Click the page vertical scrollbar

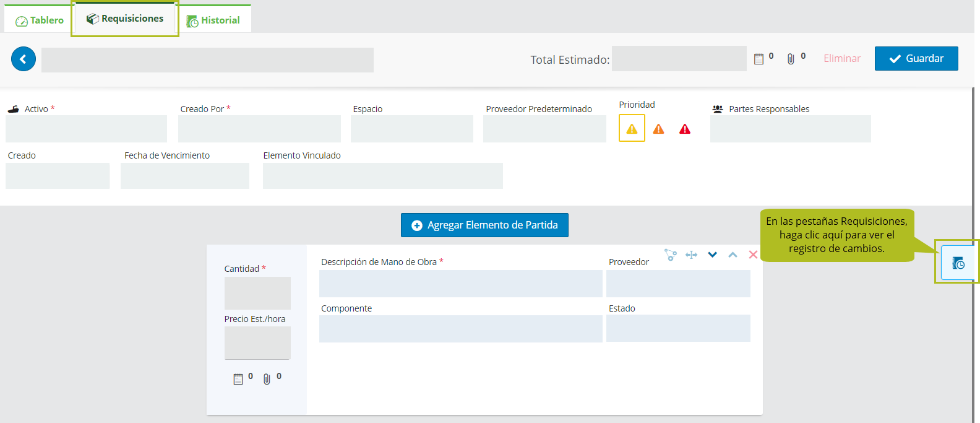973,254
